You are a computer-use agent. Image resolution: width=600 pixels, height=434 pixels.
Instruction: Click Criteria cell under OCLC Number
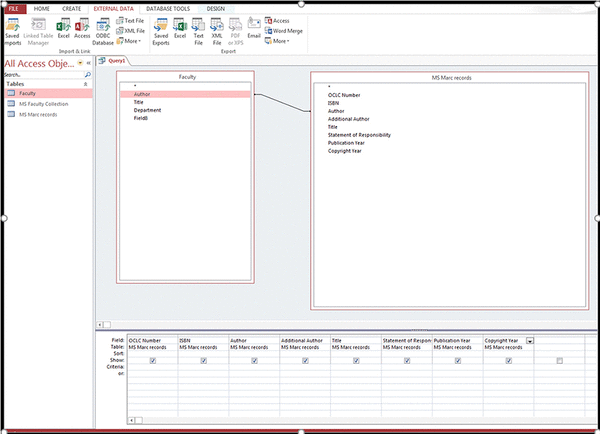(152, 367)
